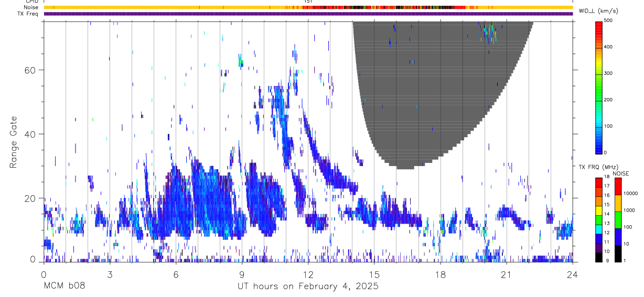644x297 pixels.
Task: Click the '21' UT hour tick label
Action: click(x=507, y=274)
